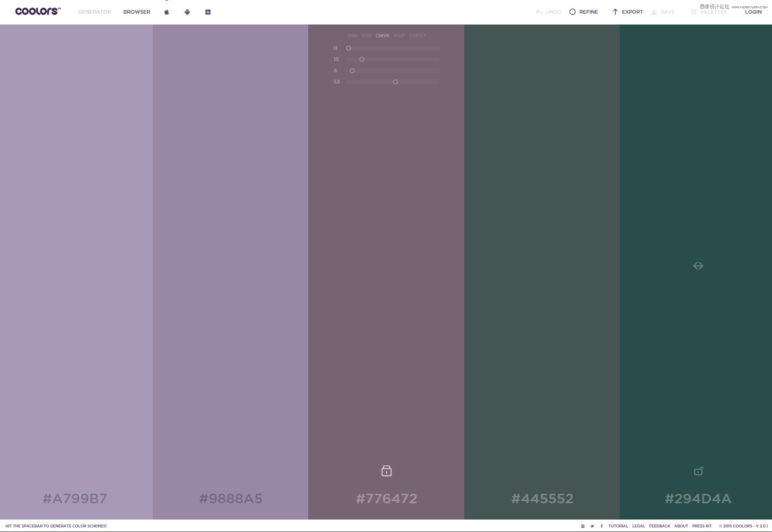Click hex code #776472
The height and width of the screenshot is (532, 772).
[x=386, y=499]
